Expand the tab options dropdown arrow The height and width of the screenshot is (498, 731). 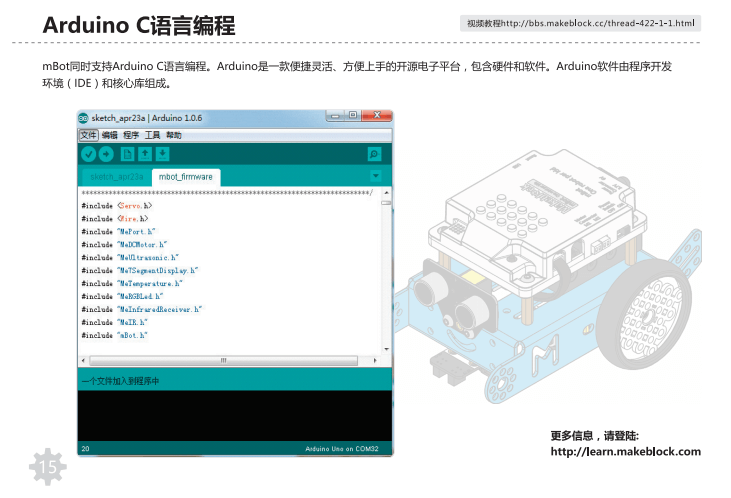click(x=376, y=176)
